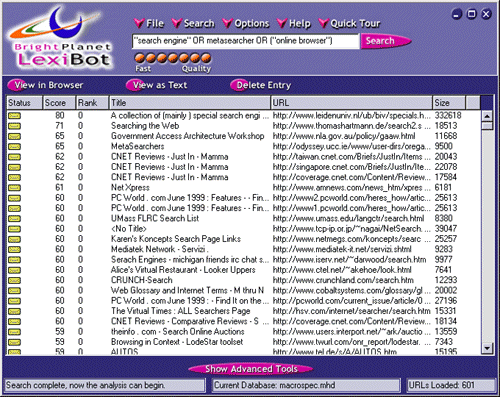
Task: Open the File menu
Action: click(x=149, y=23)
